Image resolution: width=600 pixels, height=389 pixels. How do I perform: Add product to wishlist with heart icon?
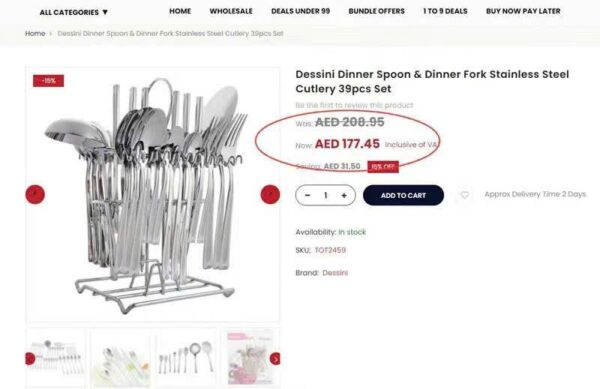(465, 195)
